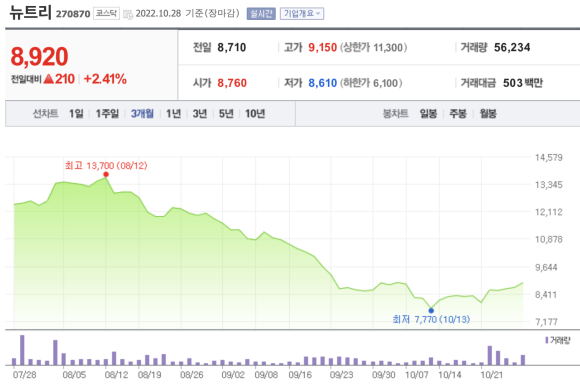
Task: Click the 고가 value 9,150
Action: 323,47
